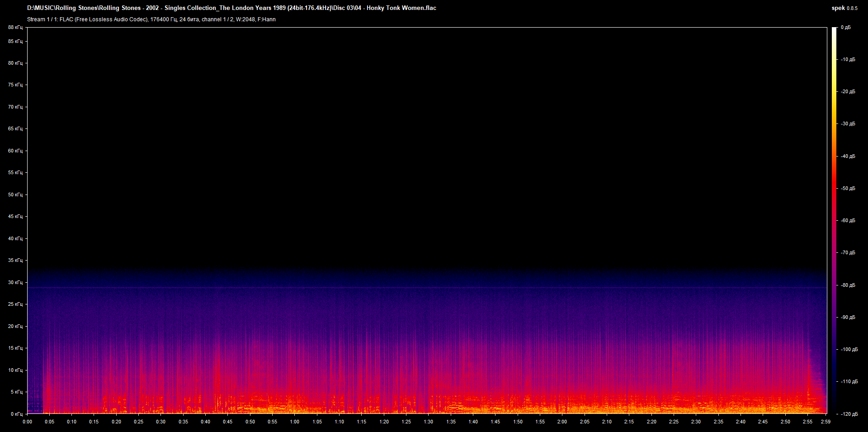Click the -60 дБ level label
868x432 pixels.
848,221
